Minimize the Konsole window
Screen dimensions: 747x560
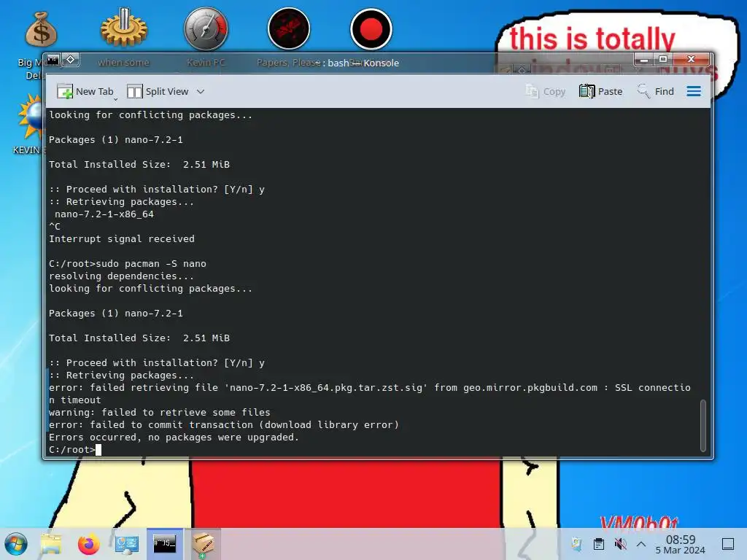[x=644, y=60]
